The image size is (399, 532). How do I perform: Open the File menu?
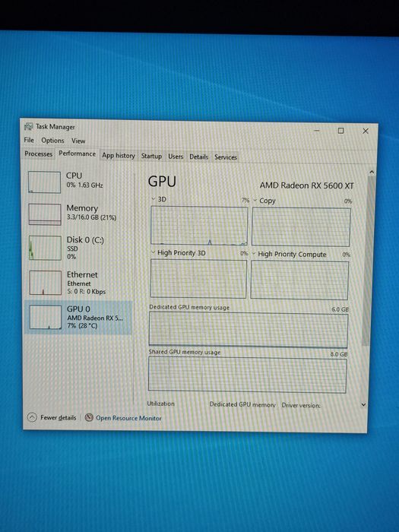pos(29,140)
